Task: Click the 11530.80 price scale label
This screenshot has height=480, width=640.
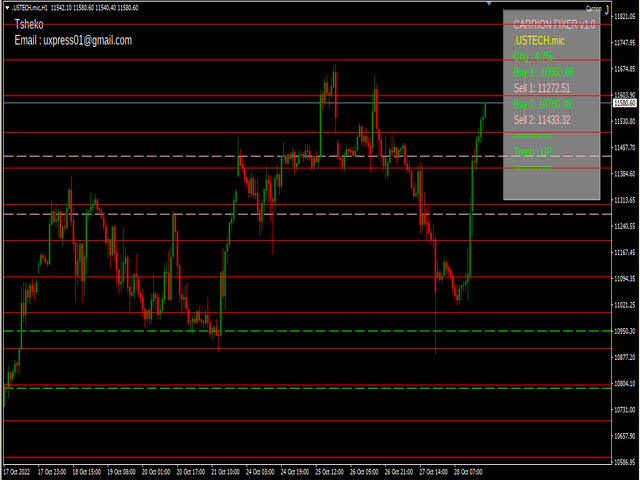Action: [625, 121]
